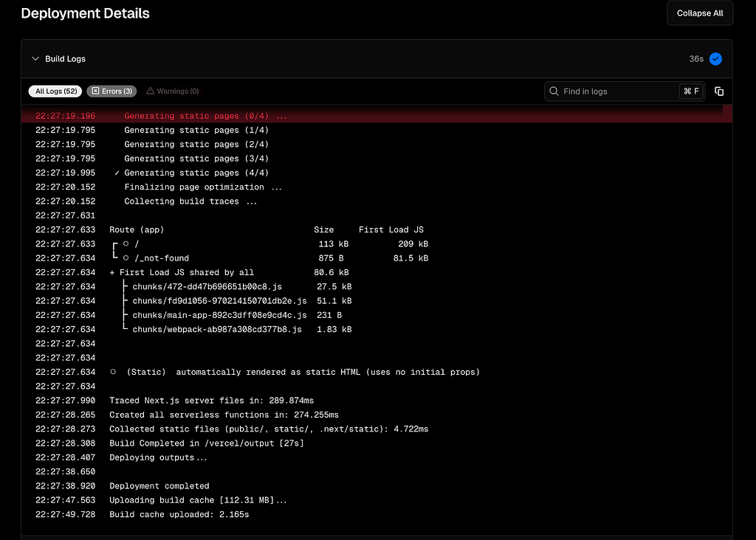This screenshot has width=756, height=540.
Task: Click the Uploading build cache log line
Action: pyautogui.click(x=377, y=500)
